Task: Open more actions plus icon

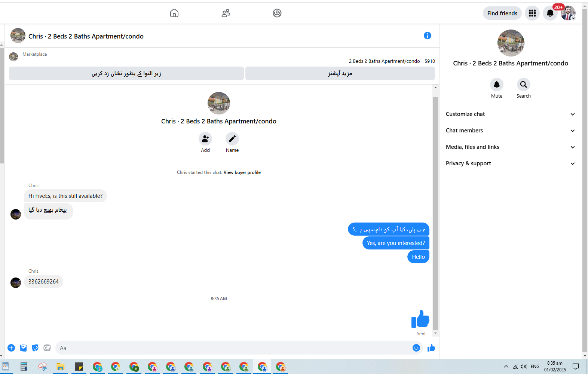Action: [11, 348]
